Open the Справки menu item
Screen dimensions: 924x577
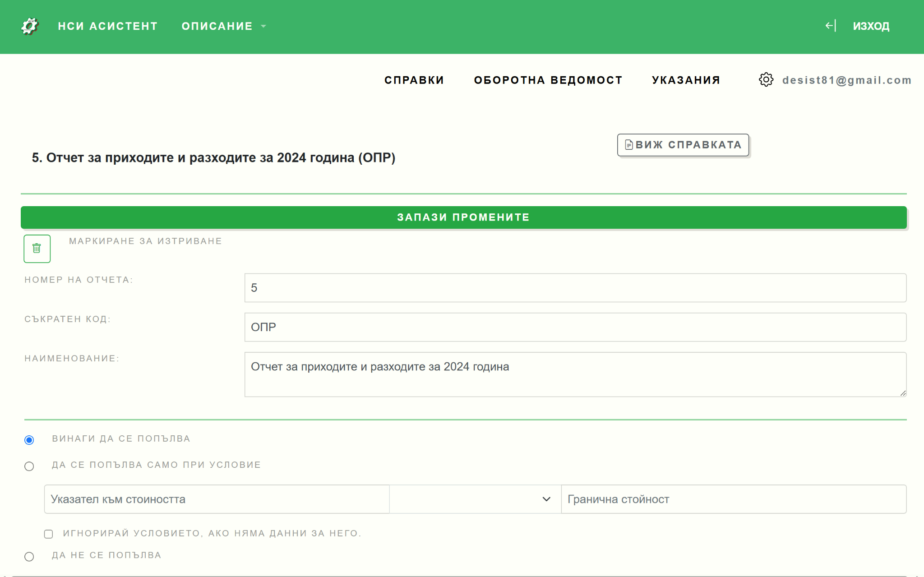tap(414, 80)
